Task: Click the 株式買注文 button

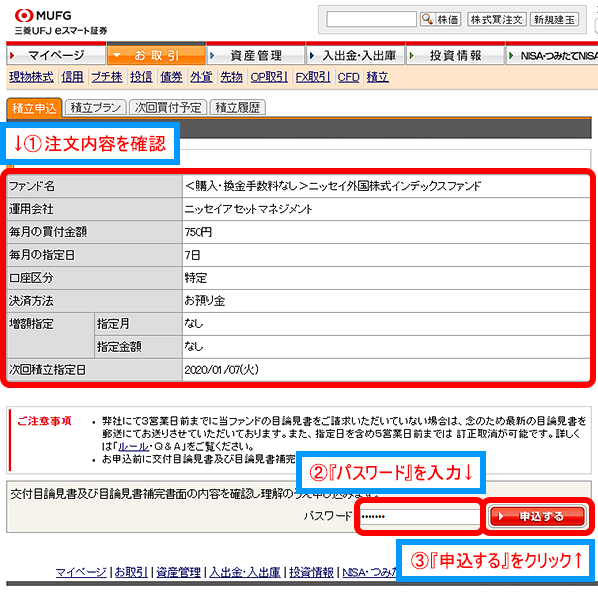Action: [497, 19]
